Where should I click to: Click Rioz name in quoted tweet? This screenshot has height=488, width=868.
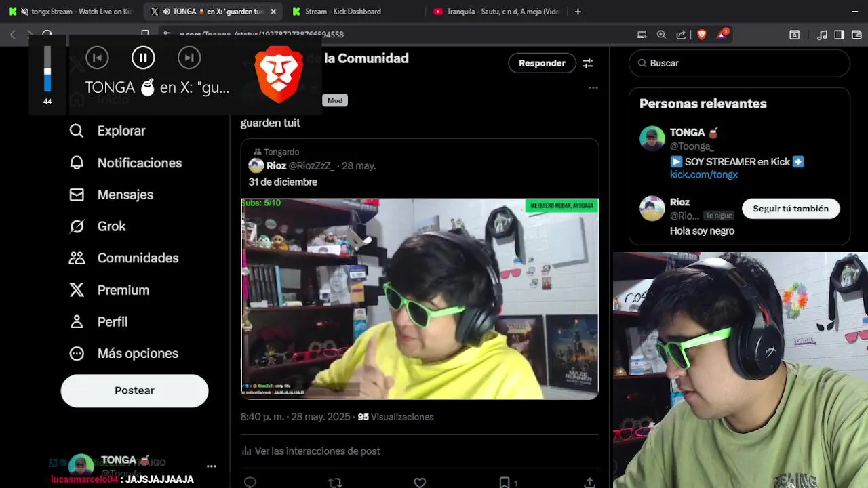click(276, 165)
